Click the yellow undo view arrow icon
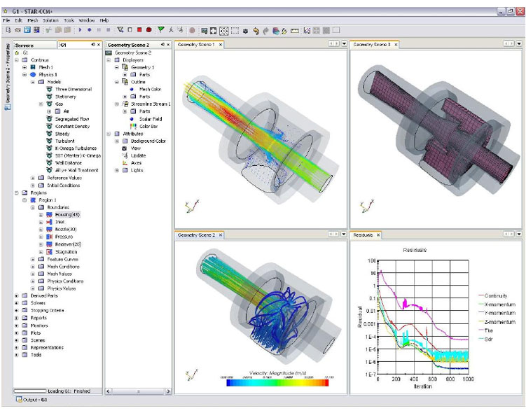526x420 pixels. click(256, 31)
